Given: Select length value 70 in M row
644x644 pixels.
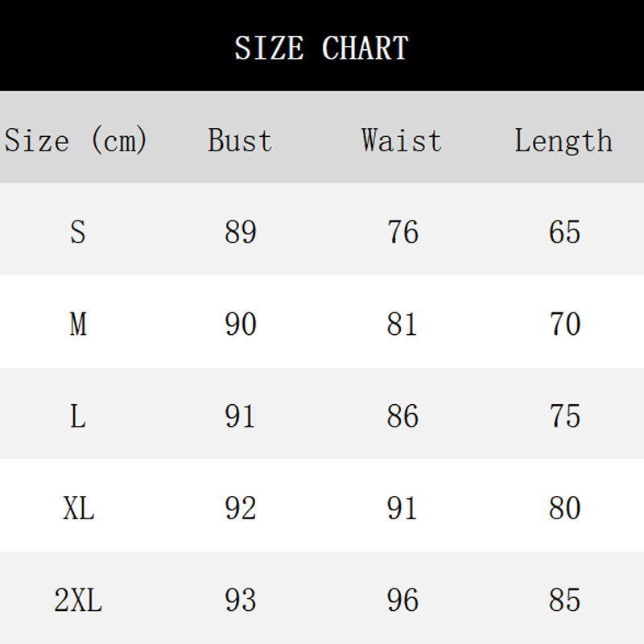Looking at the screenshot, I should coord(564,324).
